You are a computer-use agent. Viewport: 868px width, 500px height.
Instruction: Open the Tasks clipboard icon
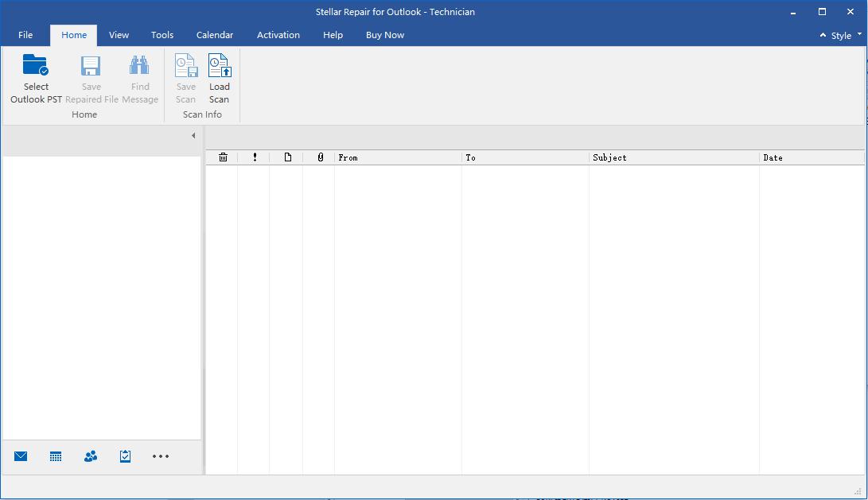pos(125,456)
